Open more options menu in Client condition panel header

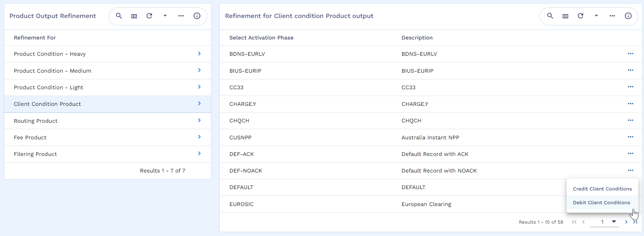pos(612,16)
